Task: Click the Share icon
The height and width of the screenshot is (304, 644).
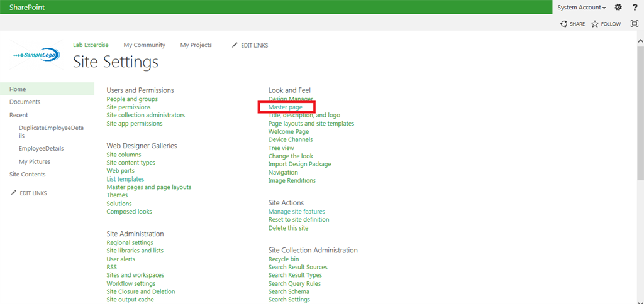Action: click(564, 24)
